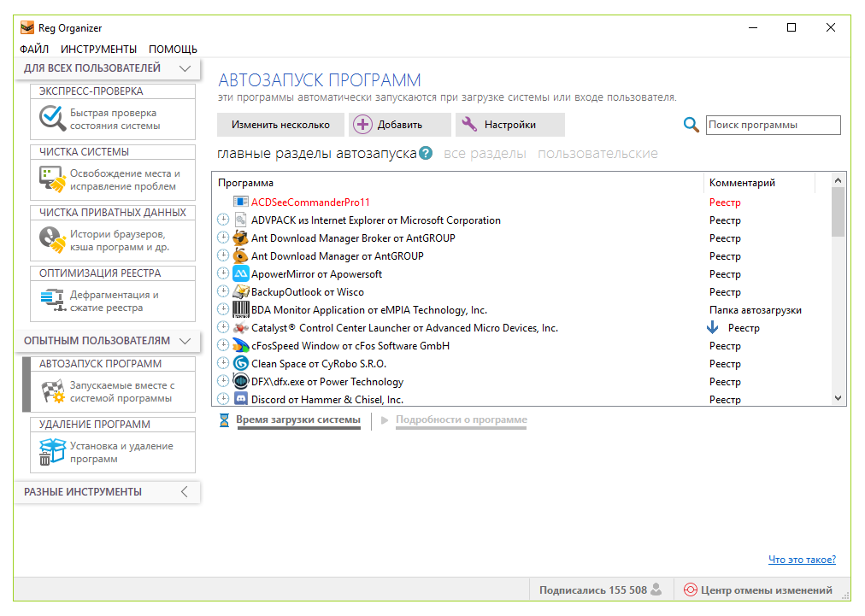Click the clock delay icon for ApowerMirror row
This screenshot has width=865, height=616.
tap(223, 273)
